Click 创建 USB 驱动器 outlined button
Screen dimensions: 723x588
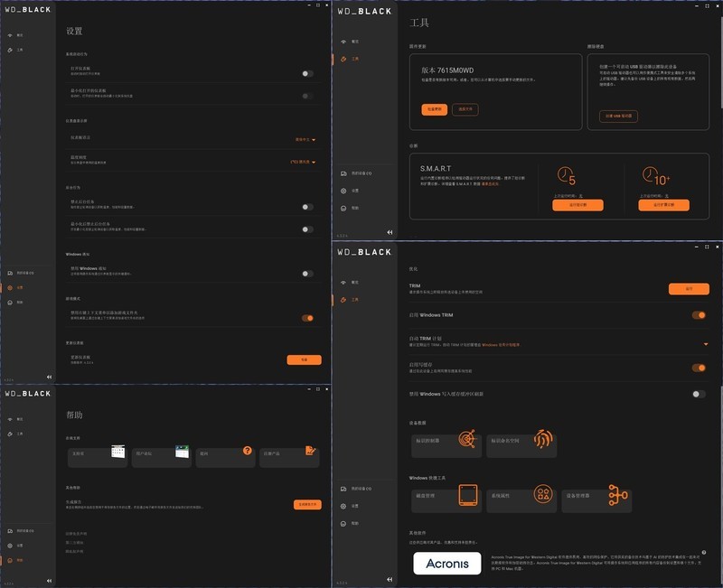[x=618, y=117]
